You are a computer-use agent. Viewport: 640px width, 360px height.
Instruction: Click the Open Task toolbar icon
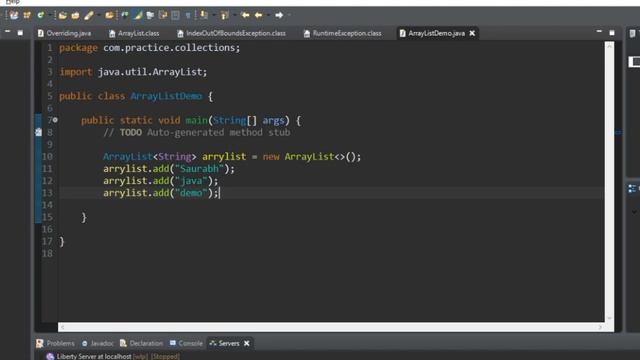[75, 16]
